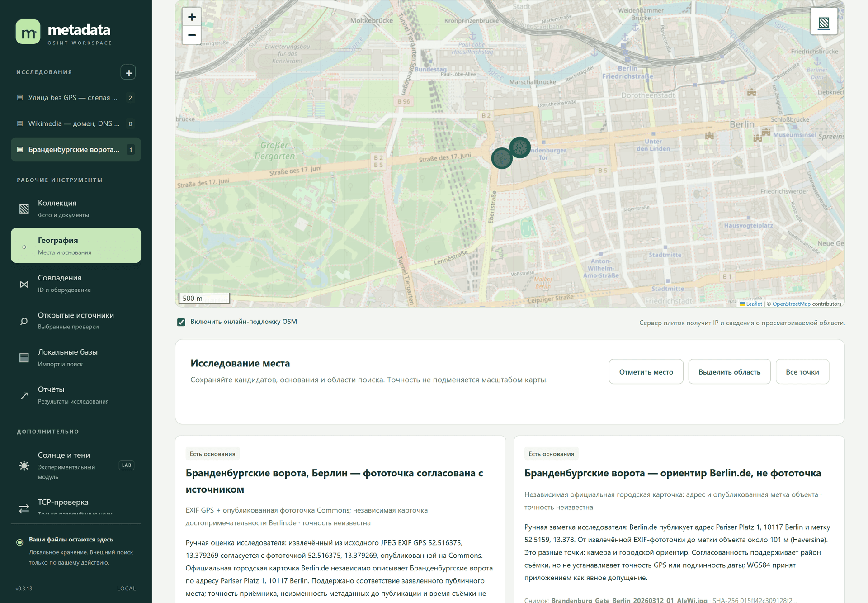
Task: Add a new investigation with plus button
Action: coord(128,72)
